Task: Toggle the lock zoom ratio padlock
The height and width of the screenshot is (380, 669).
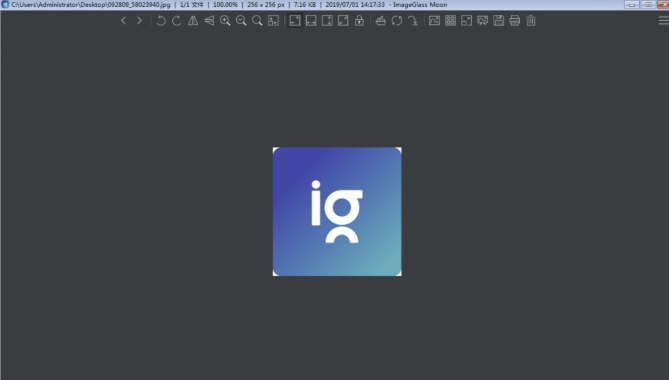Action: pos(359,20)
